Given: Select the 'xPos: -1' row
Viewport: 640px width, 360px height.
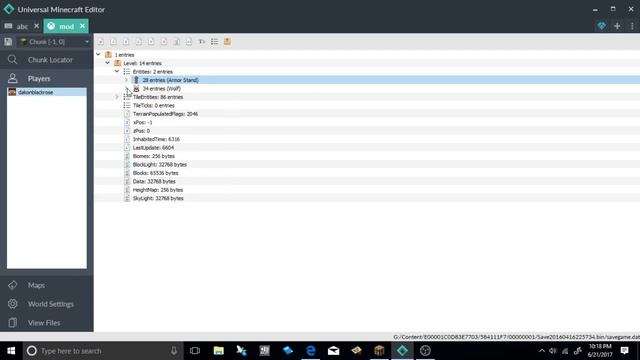Looking at the screenshot, I should coord(367,122).
